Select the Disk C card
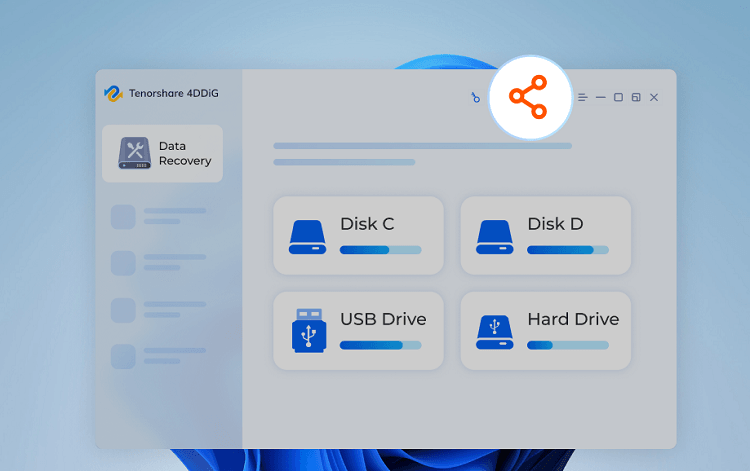 coord(358,235)
